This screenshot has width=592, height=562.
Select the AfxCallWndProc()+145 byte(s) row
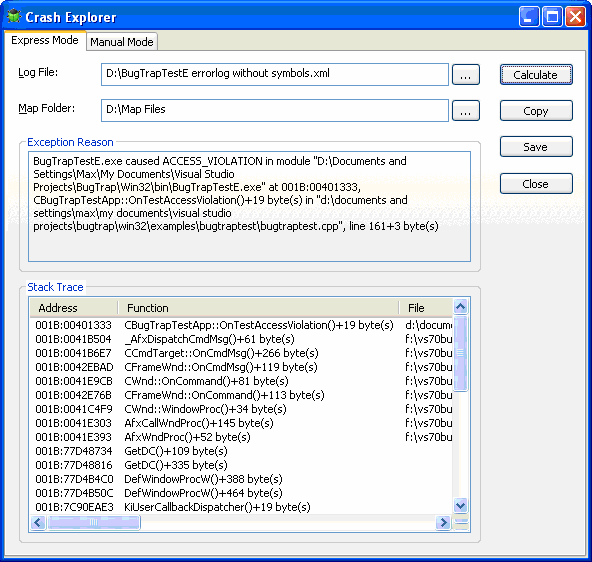point(241,423)
